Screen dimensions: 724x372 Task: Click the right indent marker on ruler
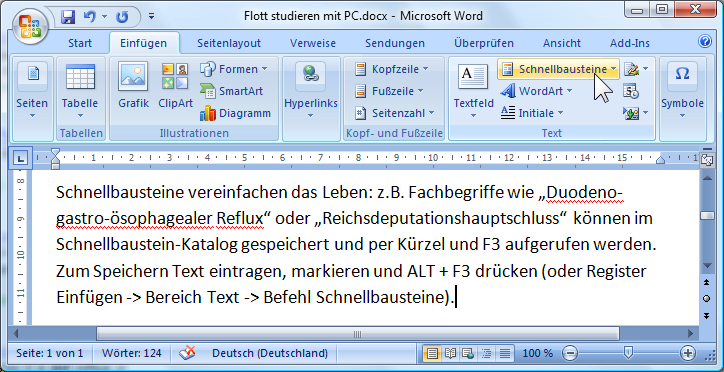tap(660, 160)
